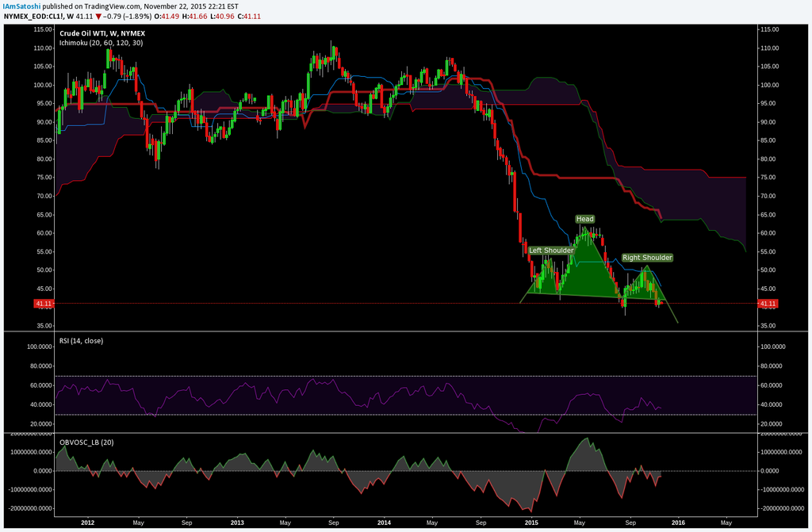Click the Left Shoulder pattern label
The image size is (812, 532).
[551, 251]
